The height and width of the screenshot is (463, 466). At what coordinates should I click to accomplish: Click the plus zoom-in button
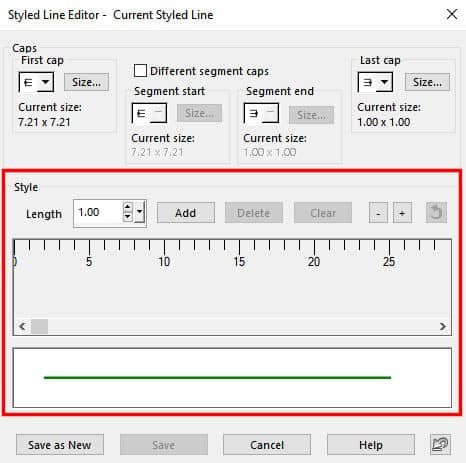click(402, 213)
